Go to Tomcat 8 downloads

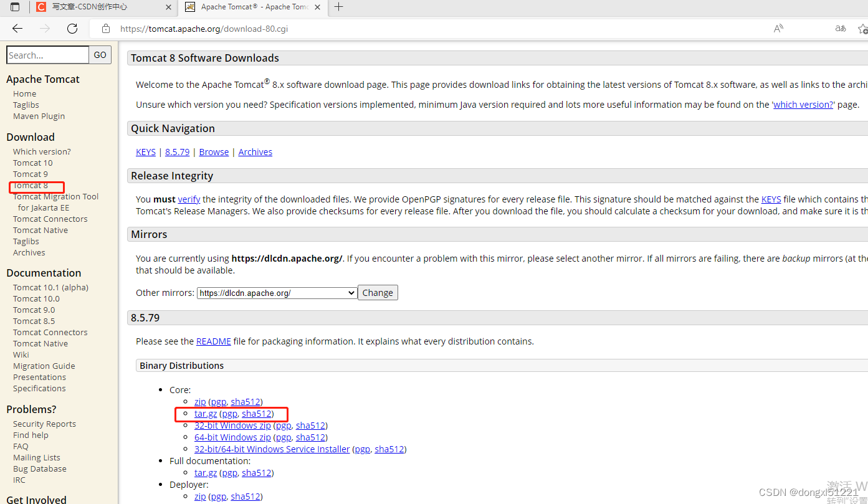[x=31, y=185]
